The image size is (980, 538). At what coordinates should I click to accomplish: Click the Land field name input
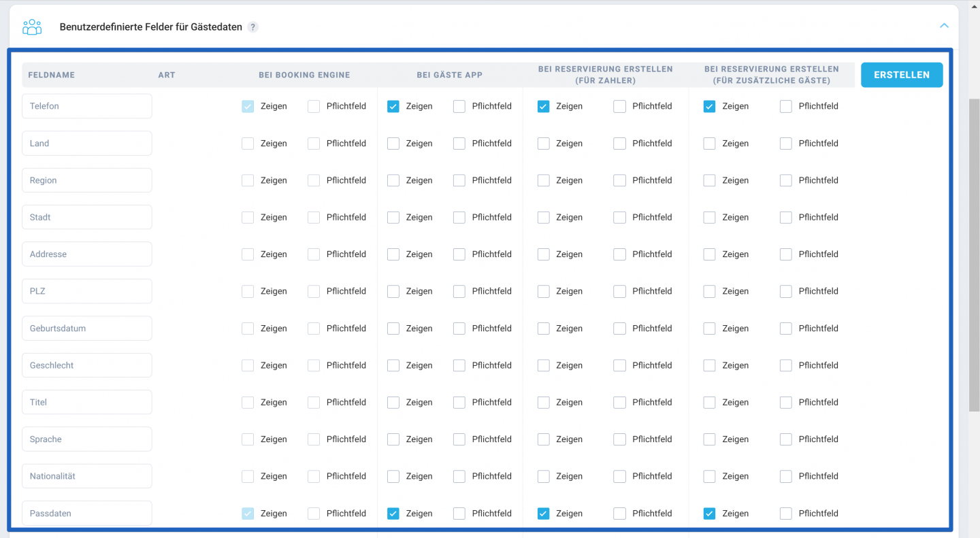87,144
